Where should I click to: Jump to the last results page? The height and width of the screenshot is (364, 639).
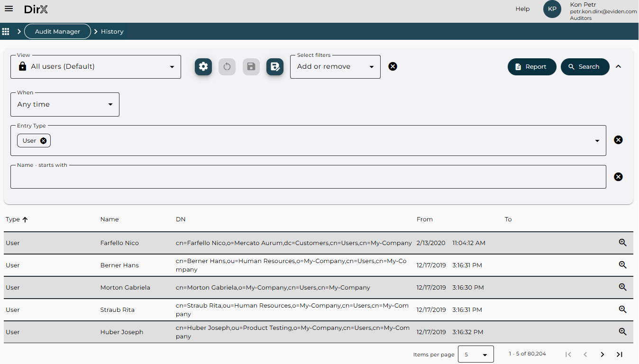(x=619, y=355)
